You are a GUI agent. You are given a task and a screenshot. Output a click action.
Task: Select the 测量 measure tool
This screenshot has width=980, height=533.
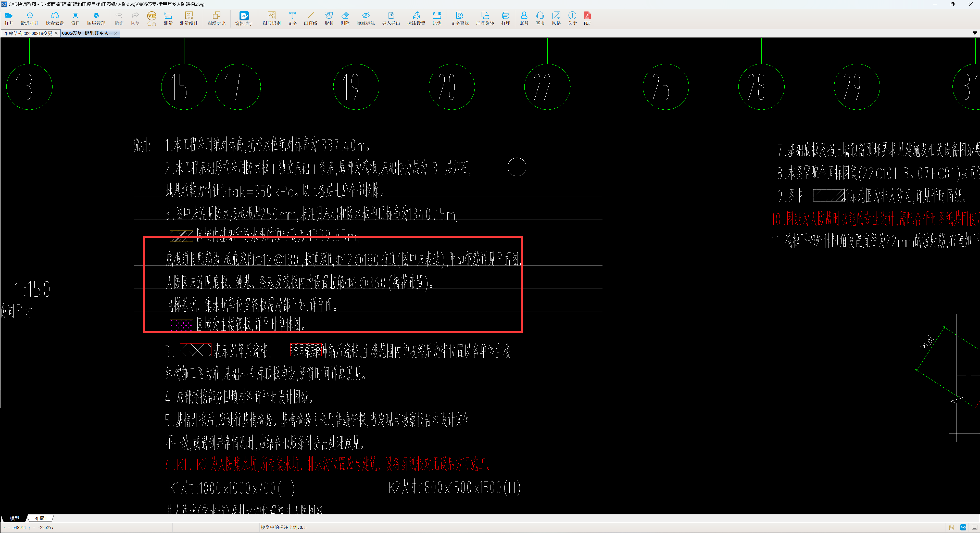pos(168,18)
